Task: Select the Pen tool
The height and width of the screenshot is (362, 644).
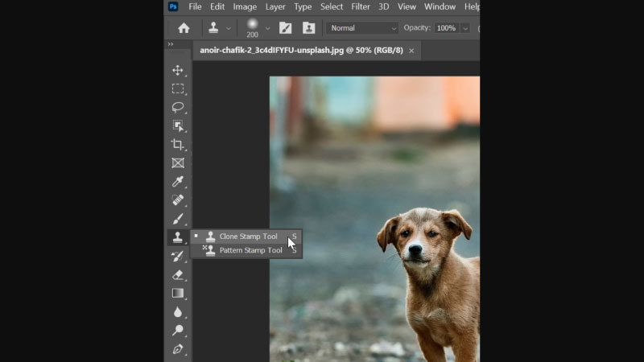Action: click(x=178, y=349)
